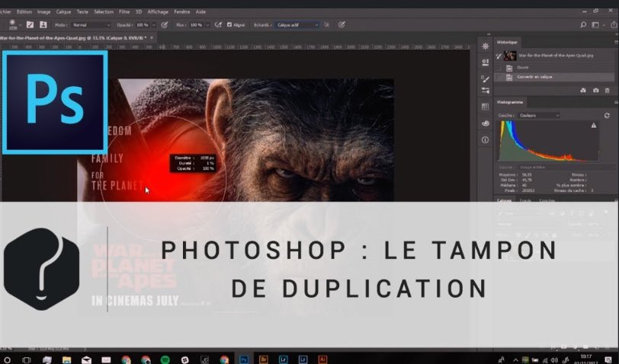Image resolution: width=619 pixels, height=364 pixels.
Task: Open the Swatches grid panel icon in dock
Action: tap(485, 107)
